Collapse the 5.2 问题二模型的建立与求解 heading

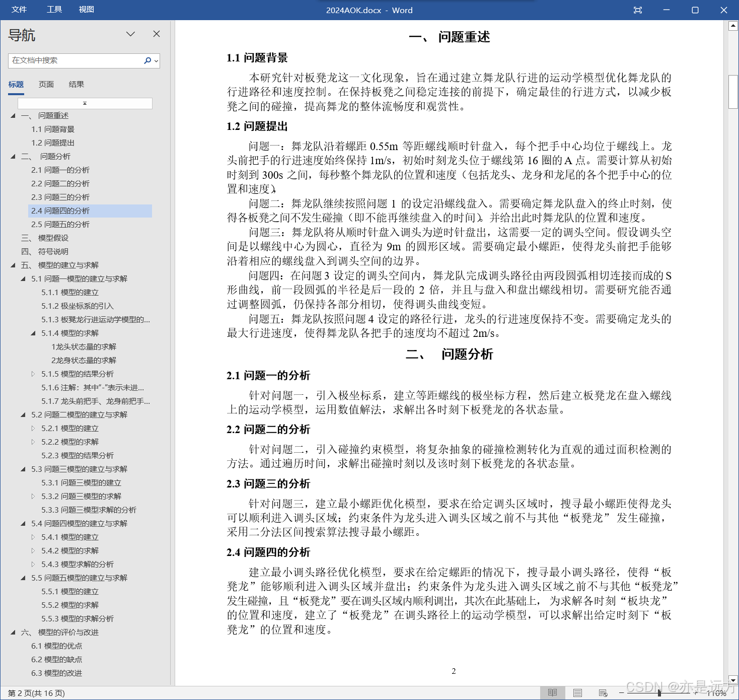[23, 415]
